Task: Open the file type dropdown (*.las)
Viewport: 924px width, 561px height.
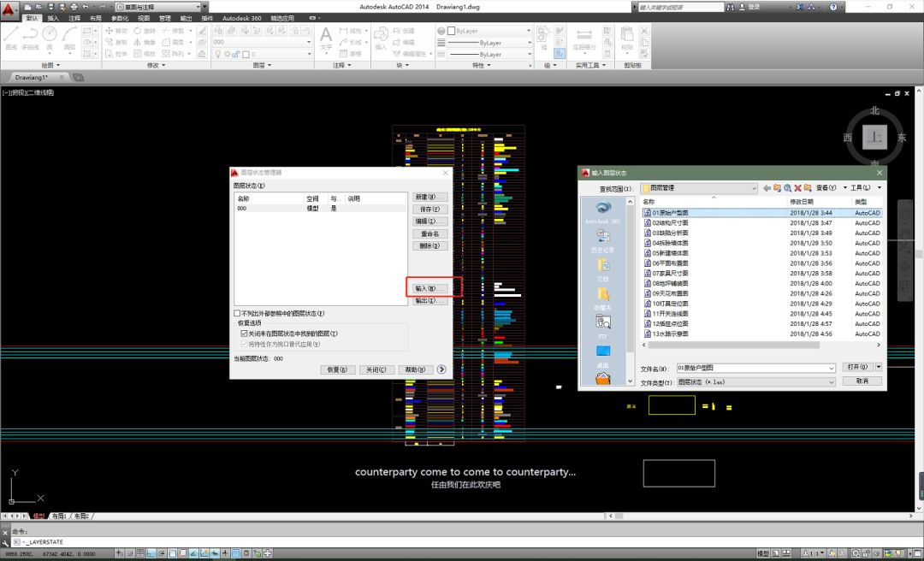Action: pyautogui.click(x=832, y=382)
